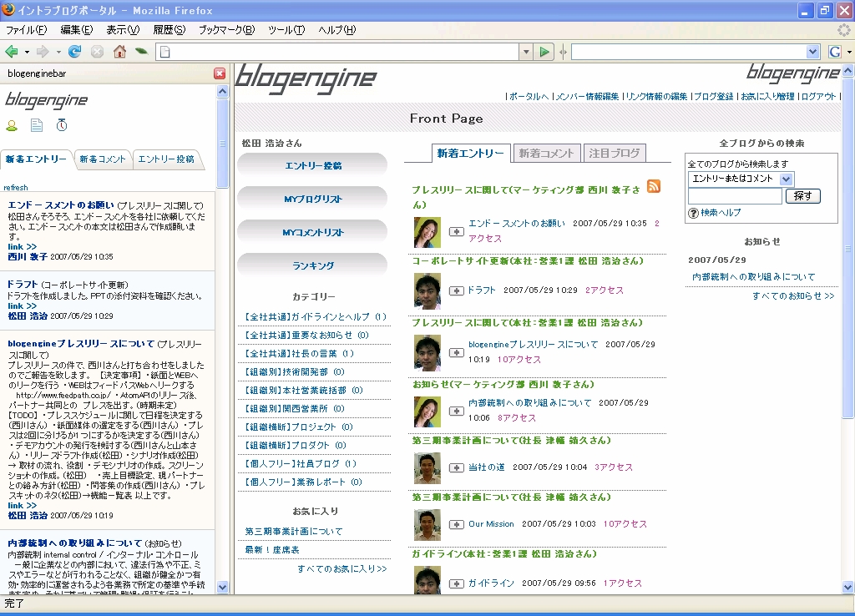Click the stopwatch icon in the sidebar

pos(61,126)
